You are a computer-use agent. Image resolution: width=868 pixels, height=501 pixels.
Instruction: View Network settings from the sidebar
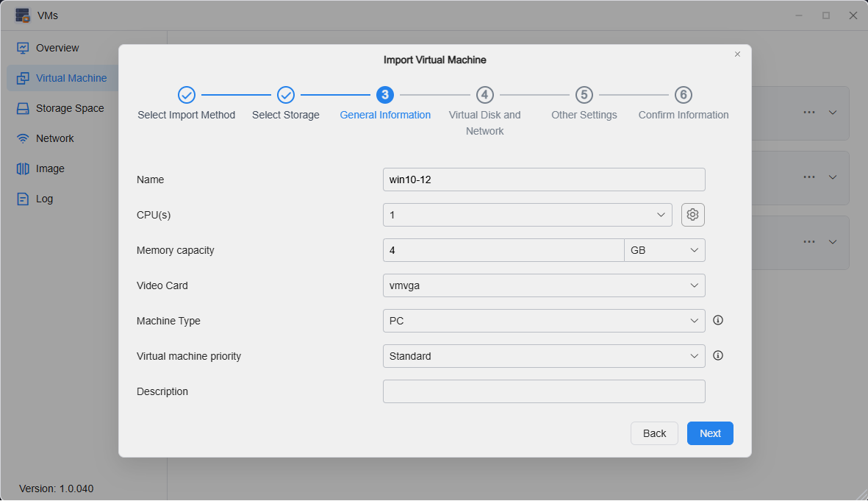[54, 138]
